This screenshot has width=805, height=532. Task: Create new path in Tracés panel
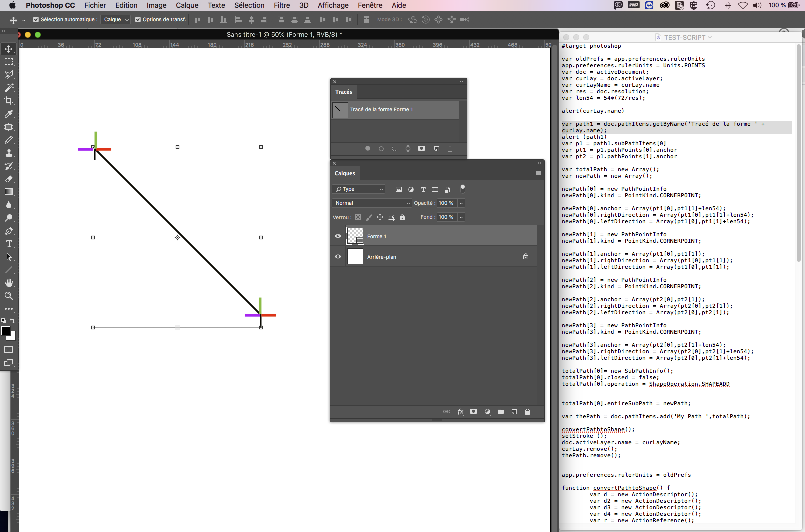[436, 149]
